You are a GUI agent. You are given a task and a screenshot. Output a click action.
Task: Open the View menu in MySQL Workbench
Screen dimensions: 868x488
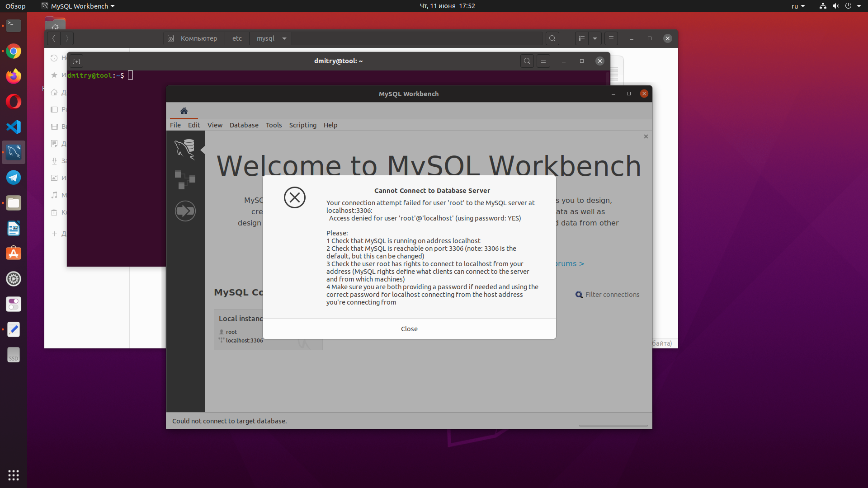pyautogui.click(x=215, y=125)
